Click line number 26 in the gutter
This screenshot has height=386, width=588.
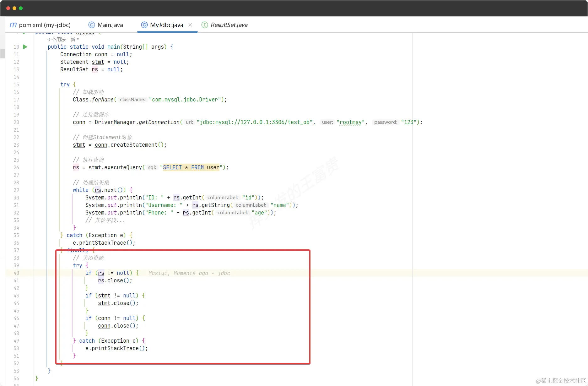click(x=16, y=167)
